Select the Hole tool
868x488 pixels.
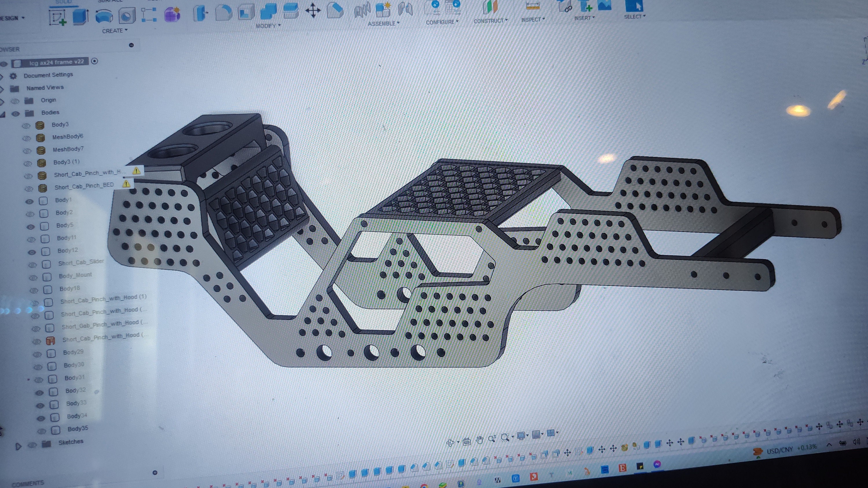click(126, 15)
